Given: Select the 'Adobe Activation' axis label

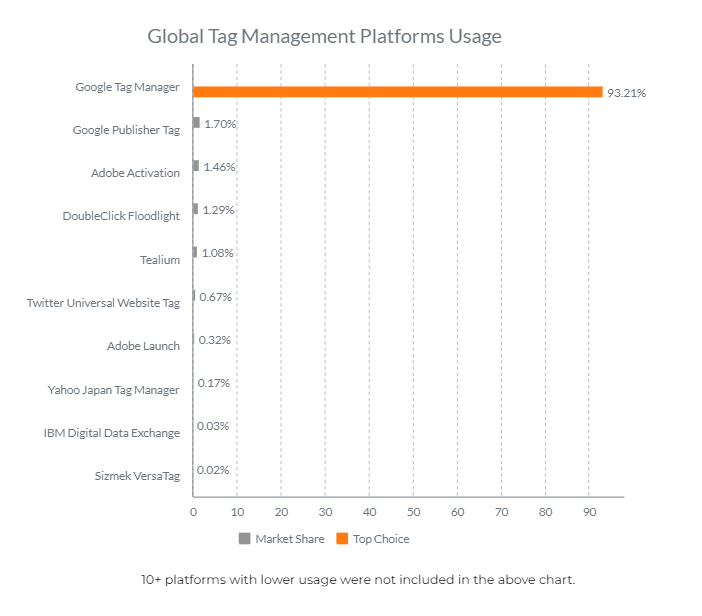Looking at the screenshot, I should click(135, 173).
